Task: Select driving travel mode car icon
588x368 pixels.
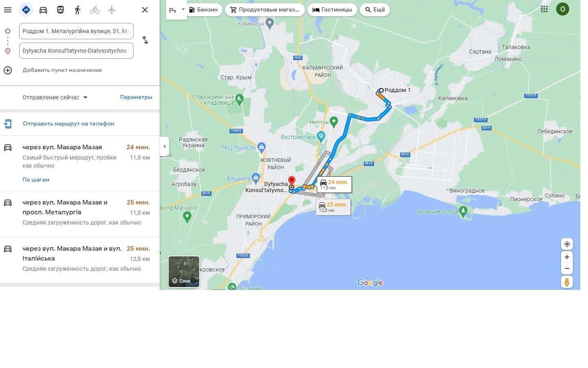Action: tap(43, 10)
